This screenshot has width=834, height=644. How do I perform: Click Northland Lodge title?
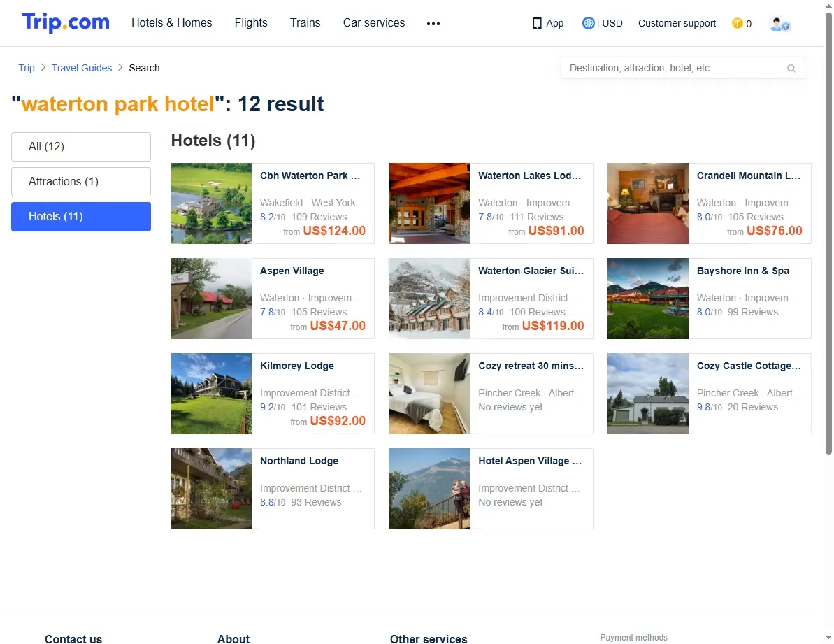coord(299,461)
